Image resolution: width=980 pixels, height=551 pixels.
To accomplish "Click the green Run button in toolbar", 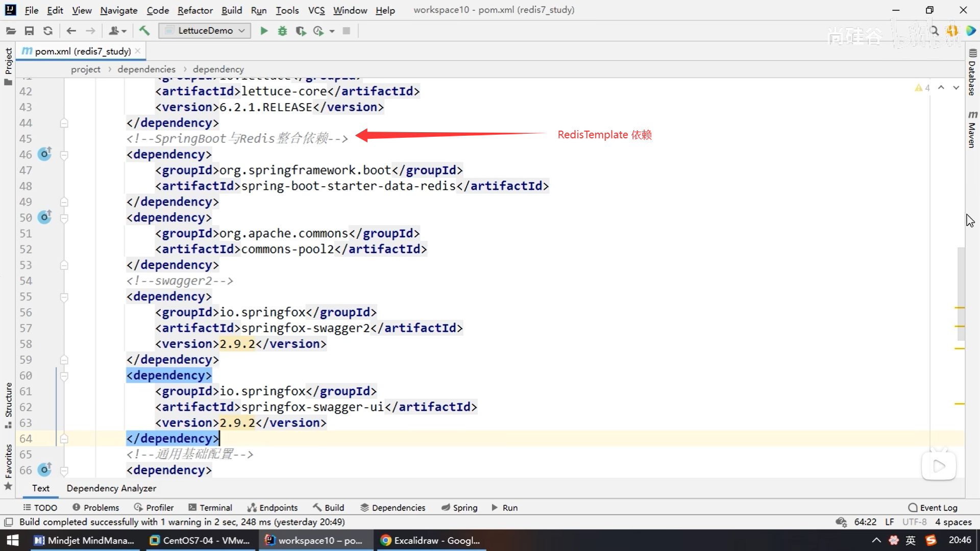I will 264,31.
